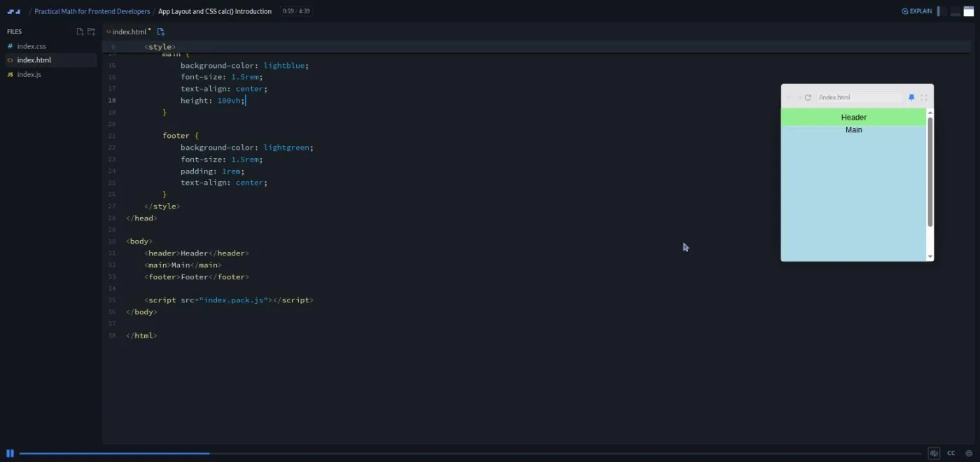
Task: Reload the mini browser preview
Action: [x=808, y=97]
